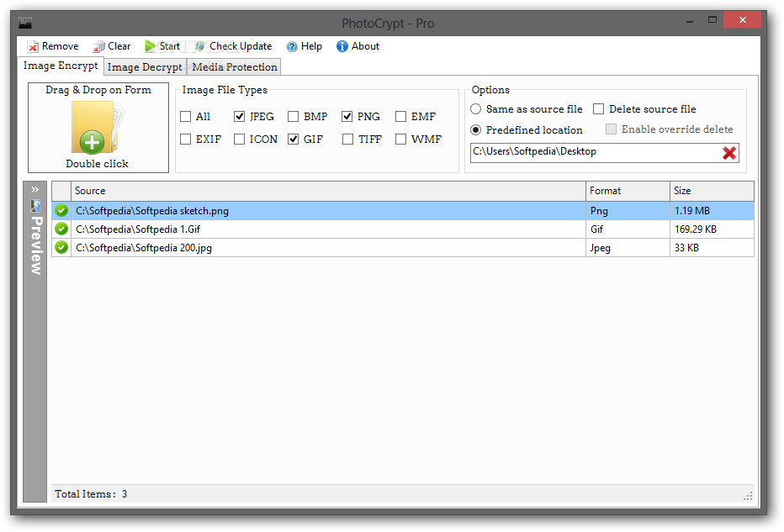
Task: Check the WMF file type
Action: pos(401,139)
